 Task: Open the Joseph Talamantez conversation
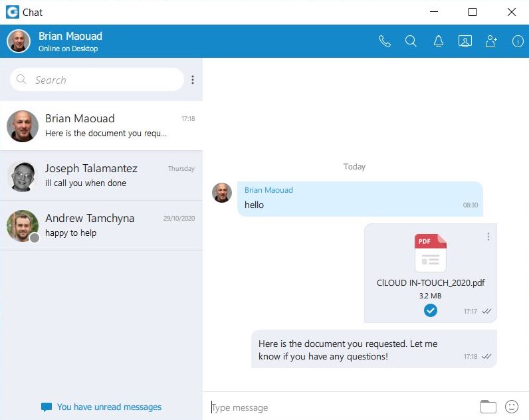[101, 175]
